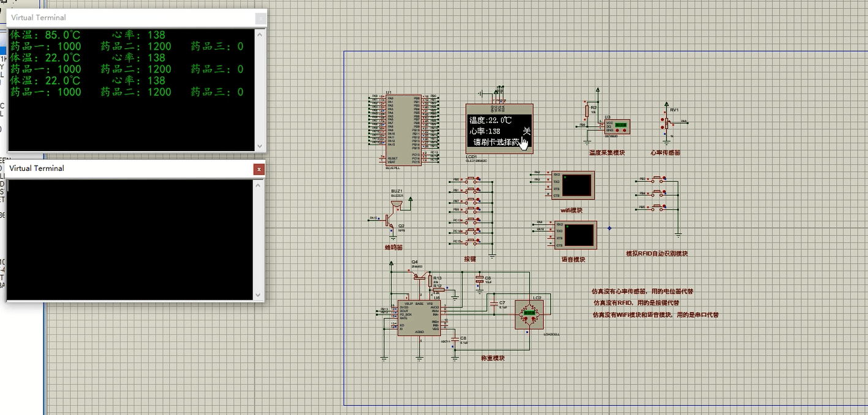Click the U6 HX711 chip in the weighing module
This screenshot has height=415, width=868.
pyautogui.click(x=418, y=317)
